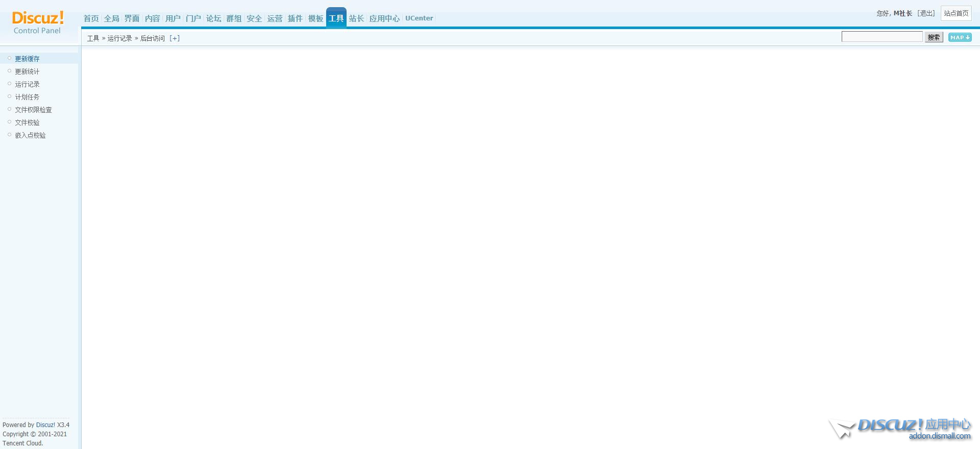Open the UCenter tab
Screen dimensions: 980x449
(x=419, y=18)
